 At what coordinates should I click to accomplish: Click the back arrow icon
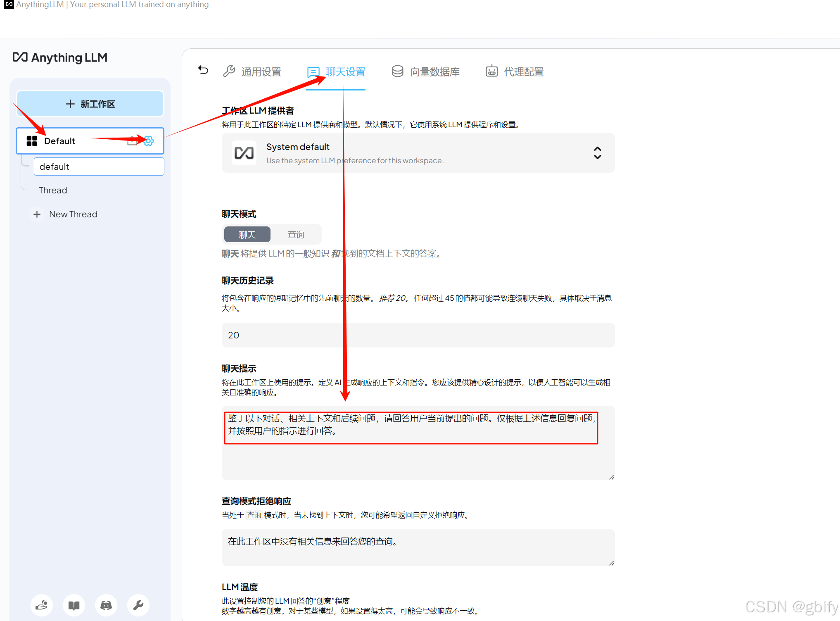(x=203, y=70)
